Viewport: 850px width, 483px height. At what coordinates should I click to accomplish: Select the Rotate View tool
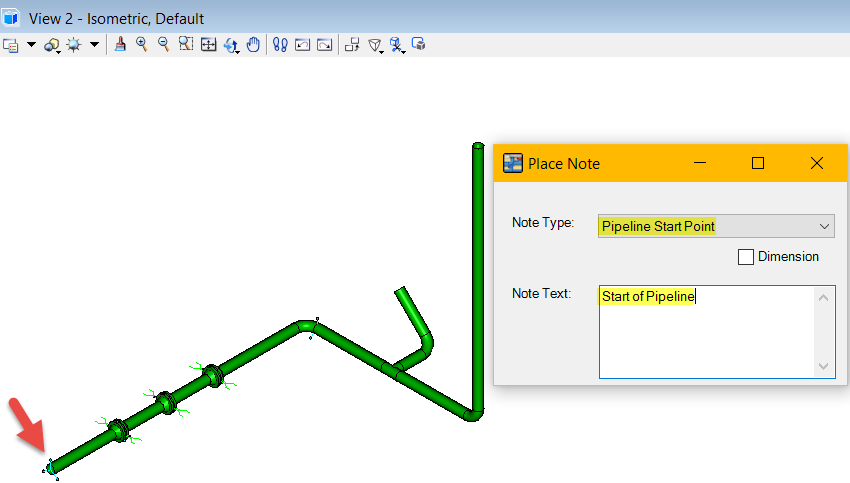click(231, 45)
